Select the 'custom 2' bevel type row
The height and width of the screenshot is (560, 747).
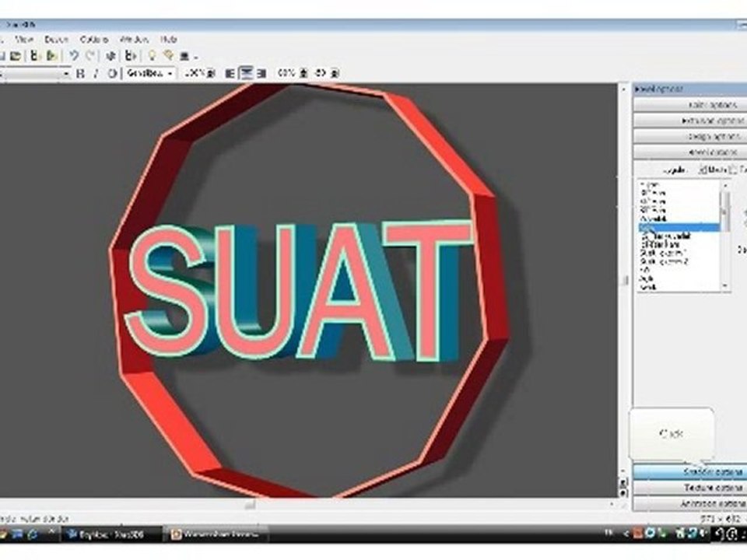[x=679, y=262]
